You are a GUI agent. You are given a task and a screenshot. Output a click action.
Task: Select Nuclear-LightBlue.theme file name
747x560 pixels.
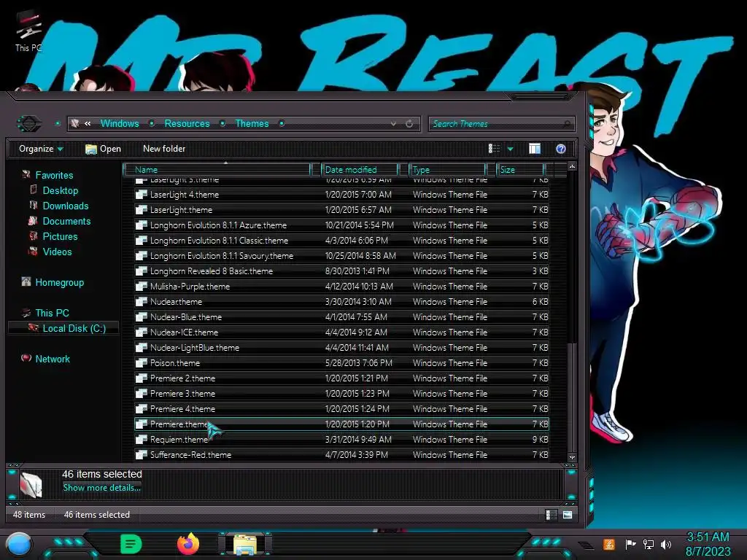[x=194, y=348]
